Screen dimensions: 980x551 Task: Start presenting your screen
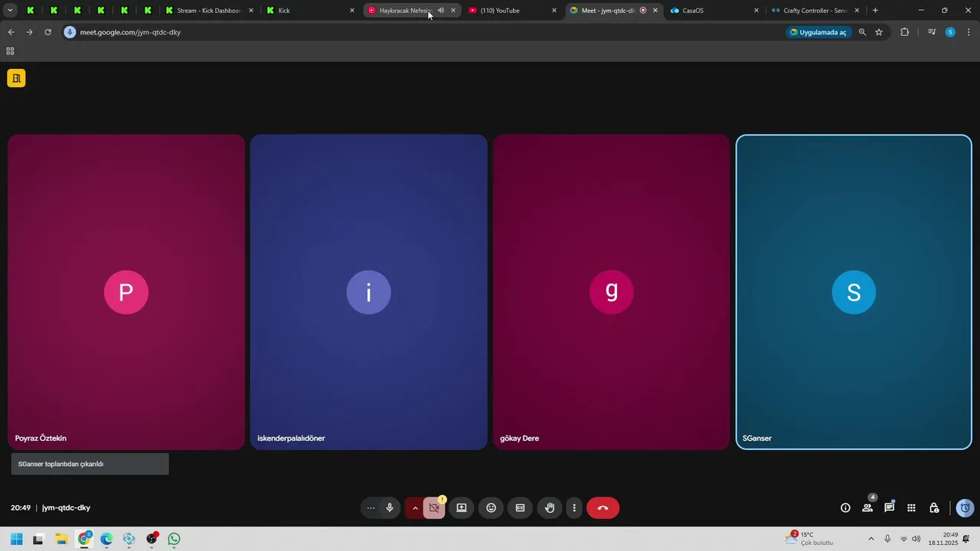[462, 508]
